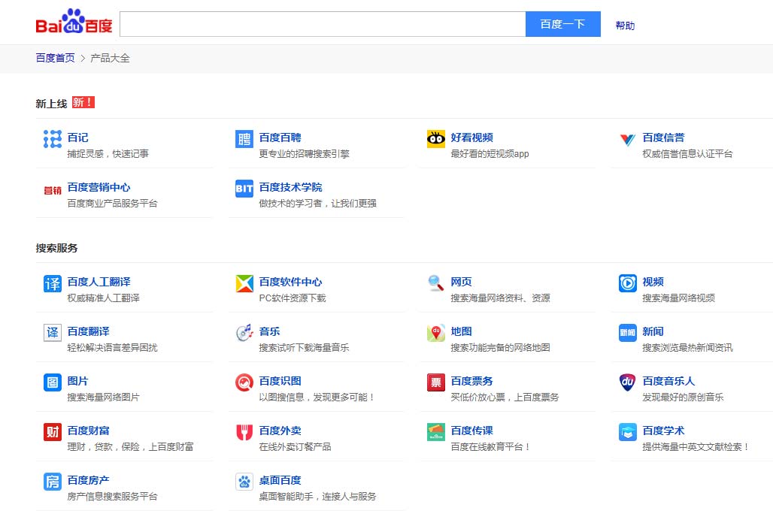This screenshot has width=773, height=532.
Task: Click the 百度传课 icon
Action: point(436,433)
